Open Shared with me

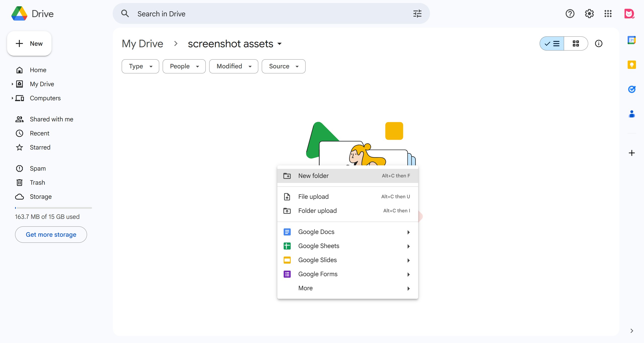(51, 119)
